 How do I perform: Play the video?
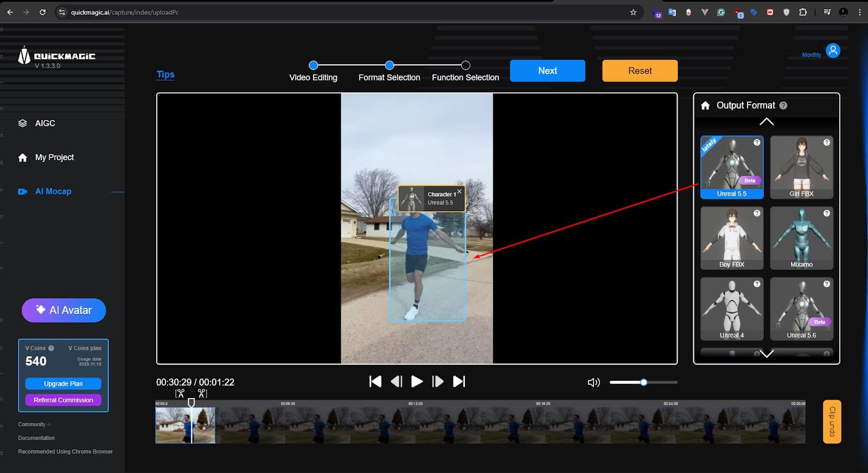click(x=417, y=381)
